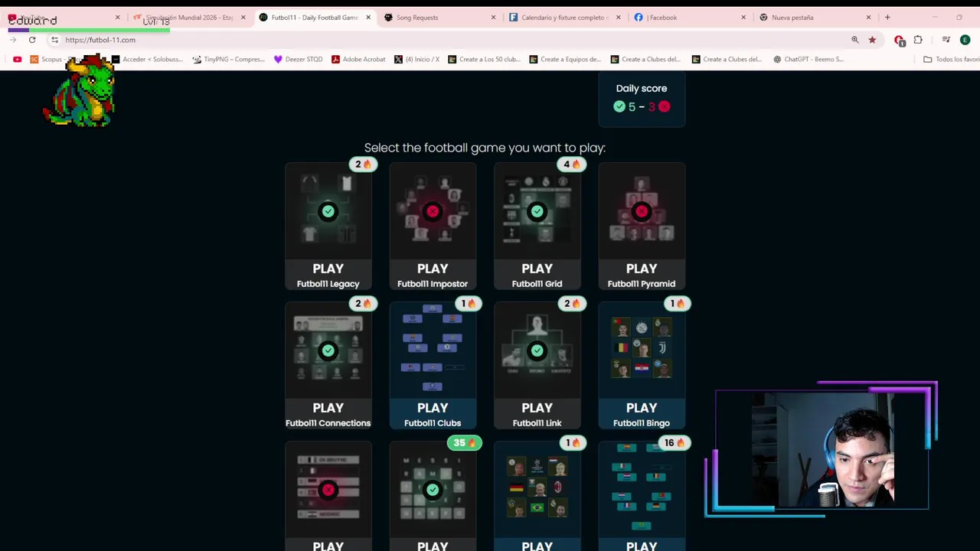Switch to Calendario y fixture completo tab
The height and width of the screenshot is (551, 980).
click(x=565, y=17)
